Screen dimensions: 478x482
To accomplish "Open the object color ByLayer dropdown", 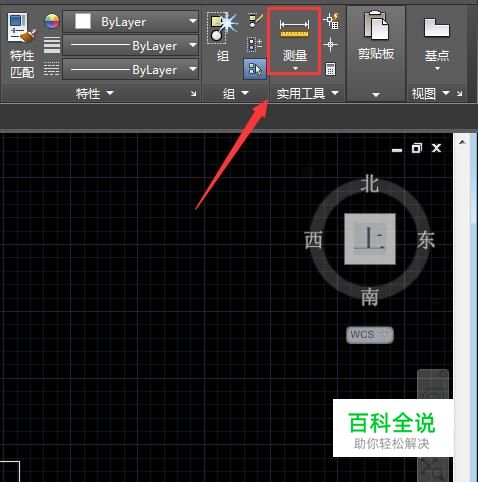I will 130,22.
